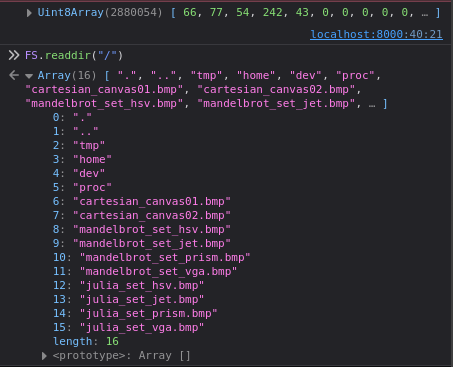Select entry "mandelbrot_set_vga.bmp" at index 11
The image size is (453, 367).
tap(145, 271)
